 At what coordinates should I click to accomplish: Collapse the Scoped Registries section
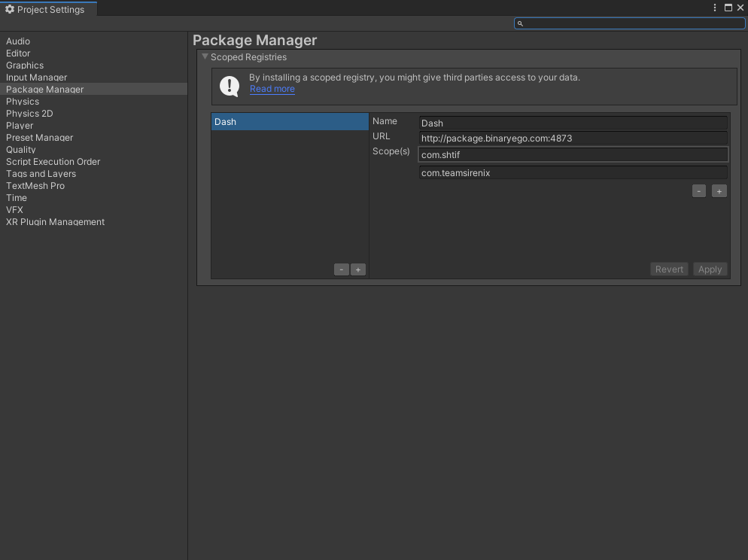pos(205,56)
